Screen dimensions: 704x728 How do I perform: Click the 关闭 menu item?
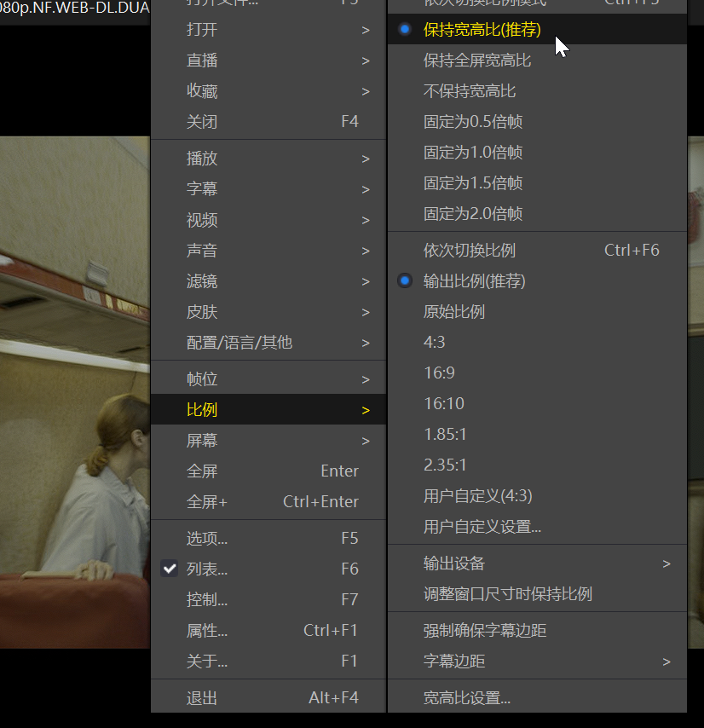(268, 122)
